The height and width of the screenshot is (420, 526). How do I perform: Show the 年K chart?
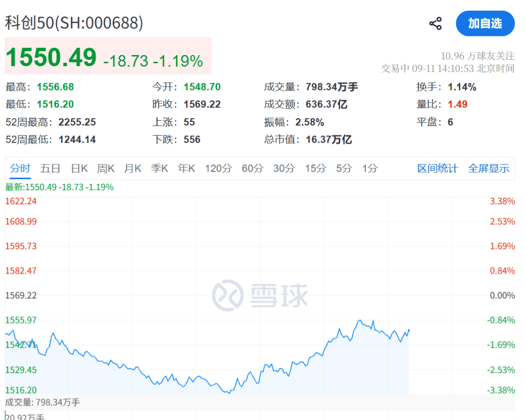click(x=186, y=168)
